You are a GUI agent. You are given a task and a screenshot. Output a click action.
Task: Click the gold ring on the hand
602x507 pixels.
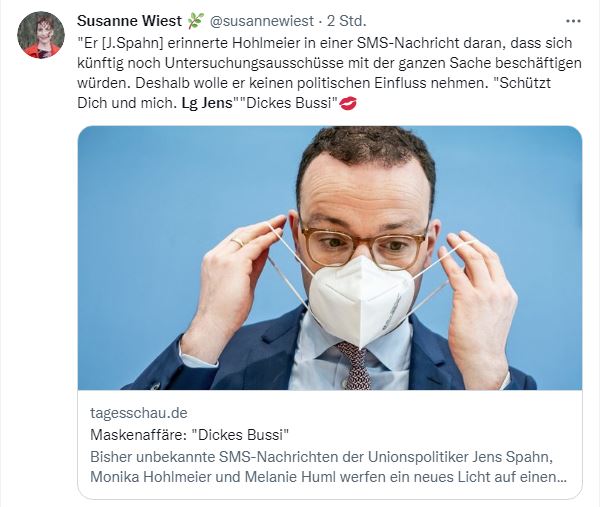click(x=237, y=242)
